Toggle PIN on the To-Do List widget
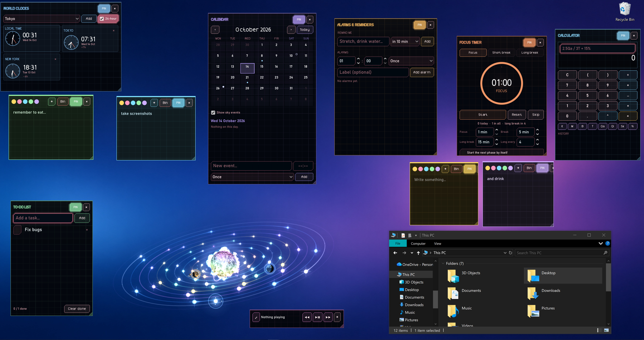 tap(75, 207)
